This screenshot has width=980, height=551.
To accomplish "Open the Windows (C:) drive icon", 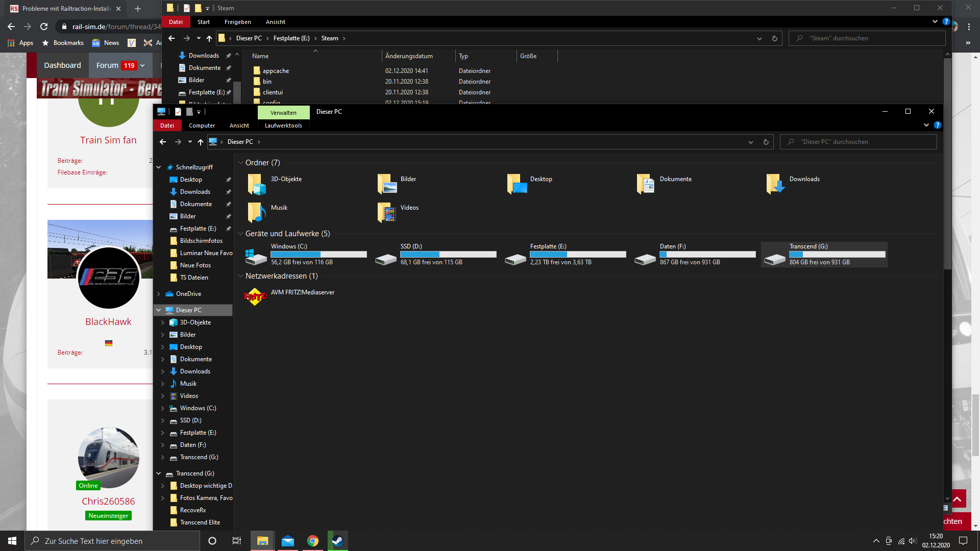I will pyautogui.click(x=256, y=256).
